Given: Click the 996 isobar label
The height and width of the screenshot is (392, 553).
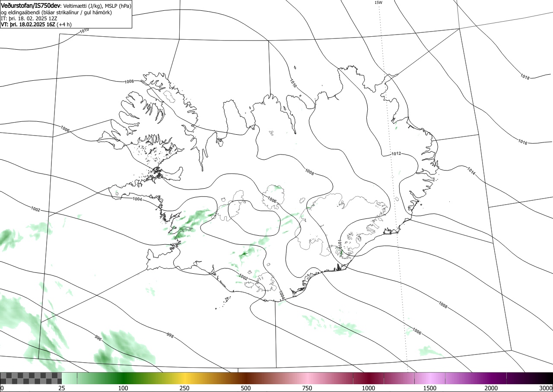Looking at the screenshot, I should [x=98, y=339].
